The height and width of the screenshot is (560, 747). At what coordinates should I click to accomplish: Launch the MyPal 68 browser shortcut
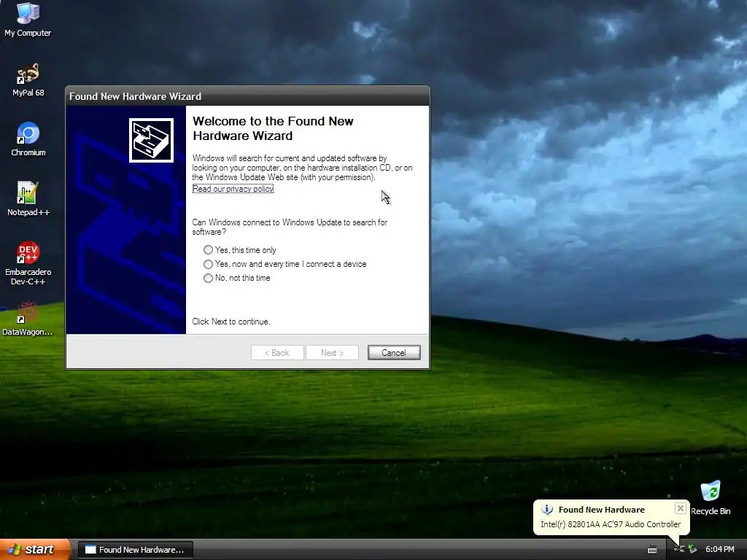click(28, 80)
